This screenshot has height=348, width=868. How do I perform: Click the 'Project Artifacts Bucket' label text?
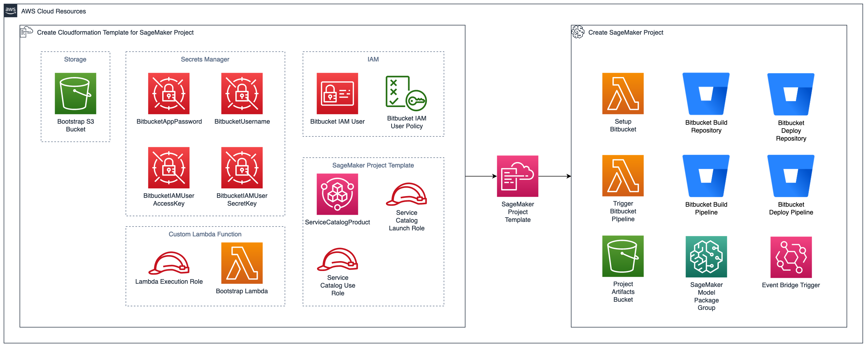tap(623, 292)
